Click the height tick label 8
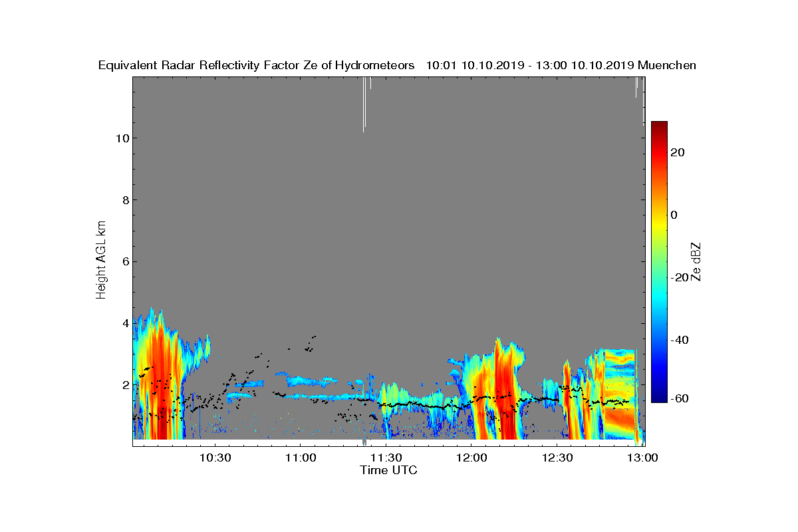Image resolution: width=798 pixels, height=532 pixels. 124,199
